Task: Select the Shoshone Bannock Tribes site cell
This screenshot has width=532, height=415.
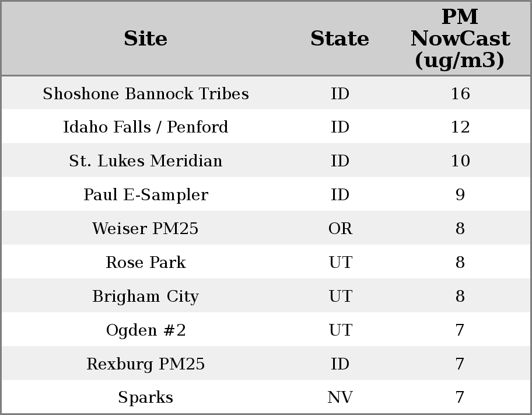Action: pos(146,93)
